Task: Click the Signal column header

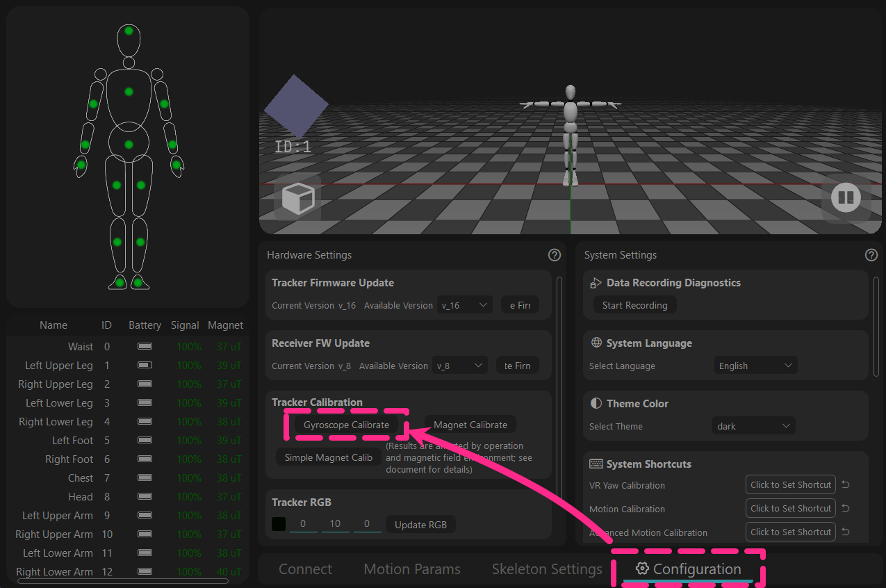Action: [x=185, y=325]
